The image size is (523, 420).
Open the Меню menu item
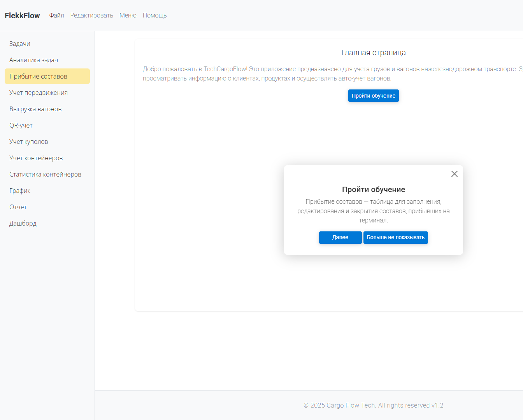tap(128, 16)
